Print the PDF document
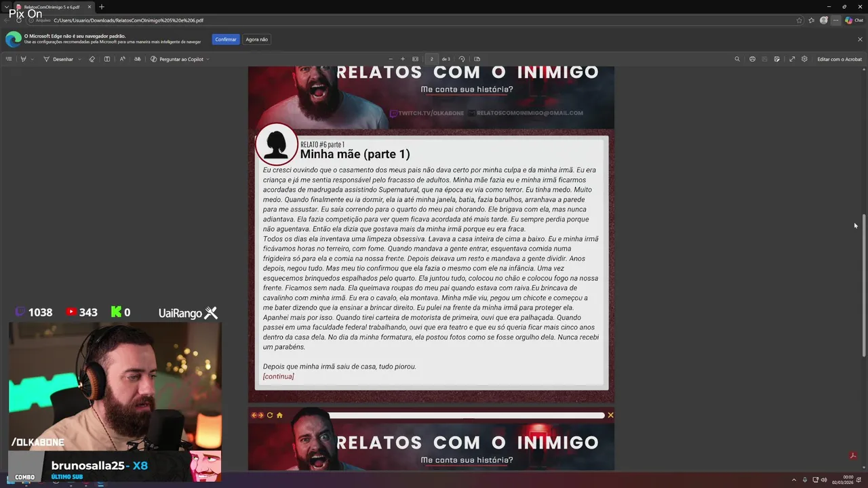This screenshot has width=868, height=488. click(752, 59)
